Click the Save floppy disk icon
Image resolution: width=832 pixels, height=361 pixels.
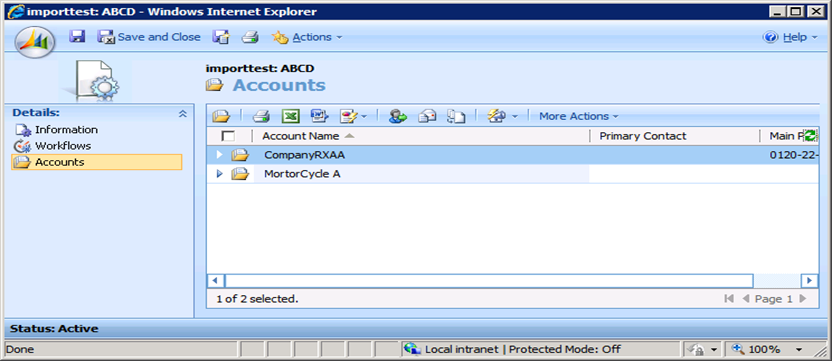click(x=77, y=37)
